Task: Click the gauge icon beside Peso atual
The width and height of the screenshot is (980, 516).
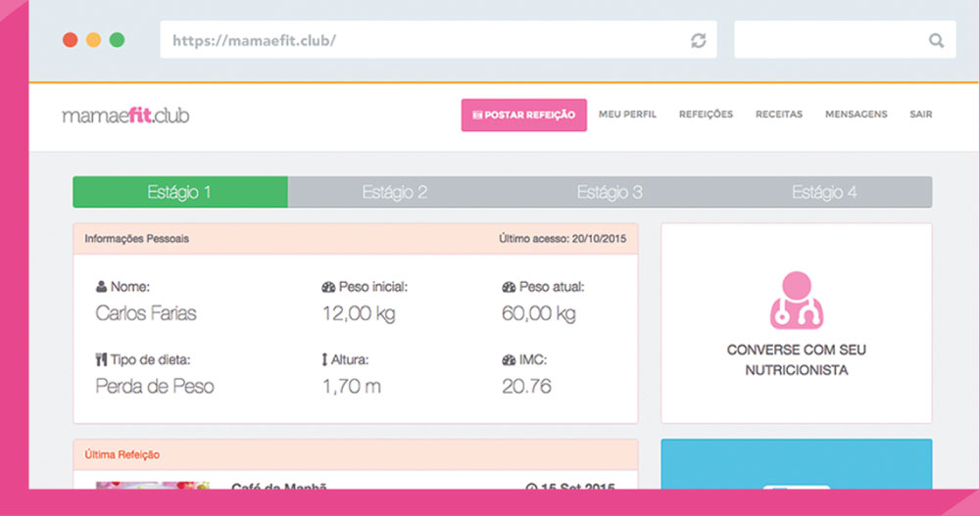Action: click(509, 287)
